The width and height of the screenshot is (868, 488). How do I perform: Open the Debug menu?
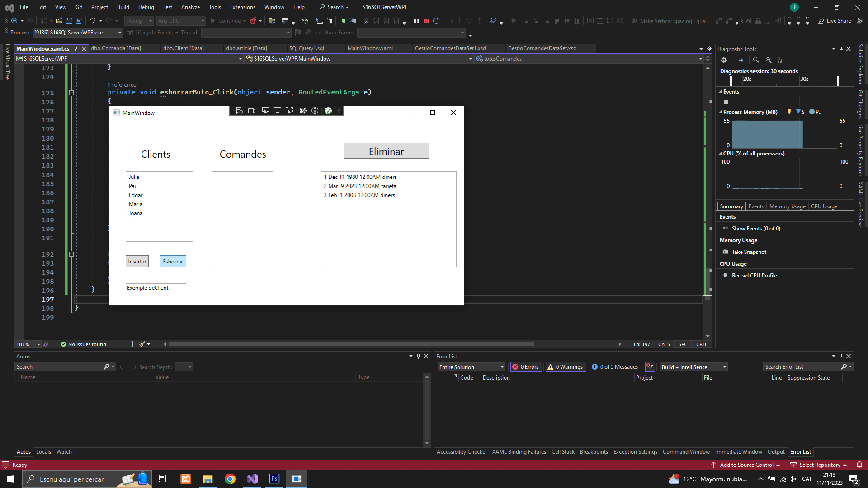pos(146,7)
